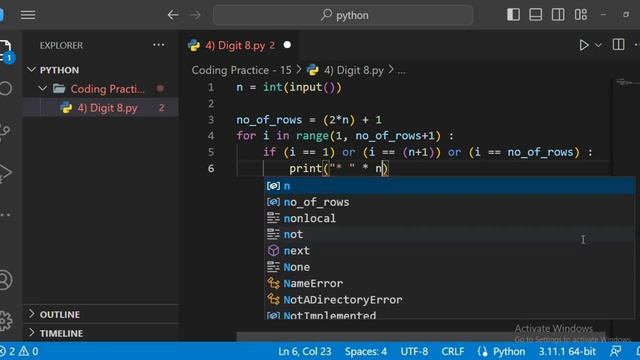This screenshot has height=360, width=640.
Task: Open Source Control activity bar icon
Action: point(5,131)
